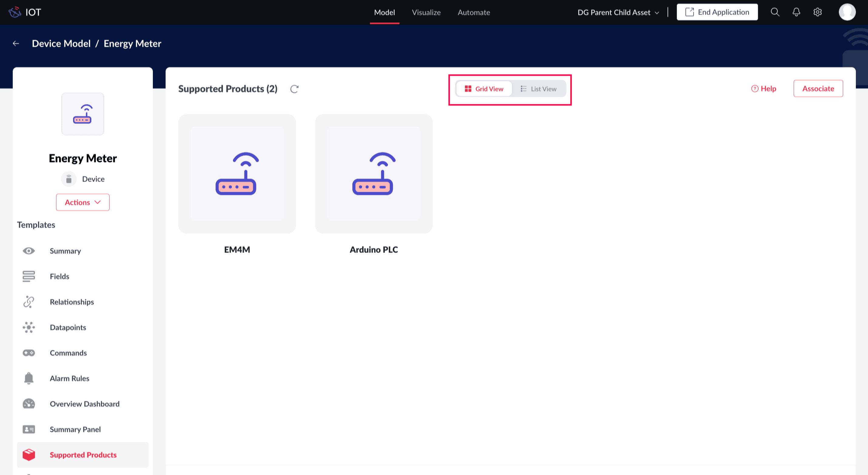The image size is (868, 475).
Task: Open the Datapoints template section
Action: tap(68, 327)
